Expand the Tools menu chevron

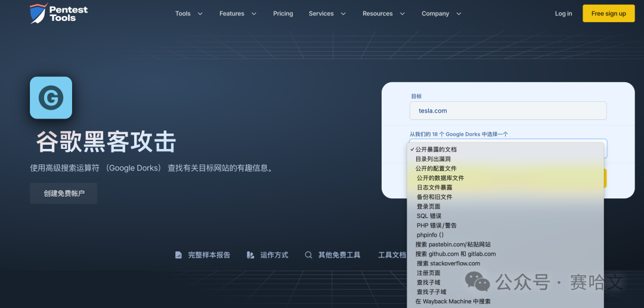200,14
